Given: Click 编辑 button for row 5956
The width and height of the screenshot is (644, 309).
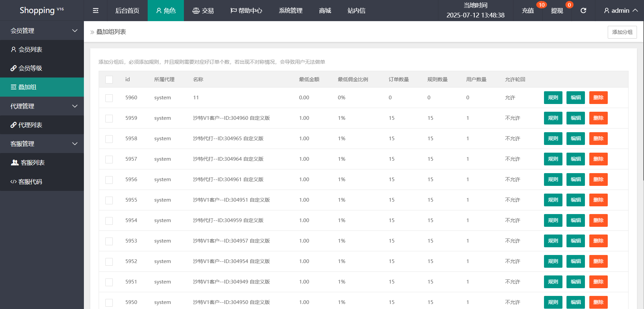Looking at the screenshot, I should click(576, 179).
